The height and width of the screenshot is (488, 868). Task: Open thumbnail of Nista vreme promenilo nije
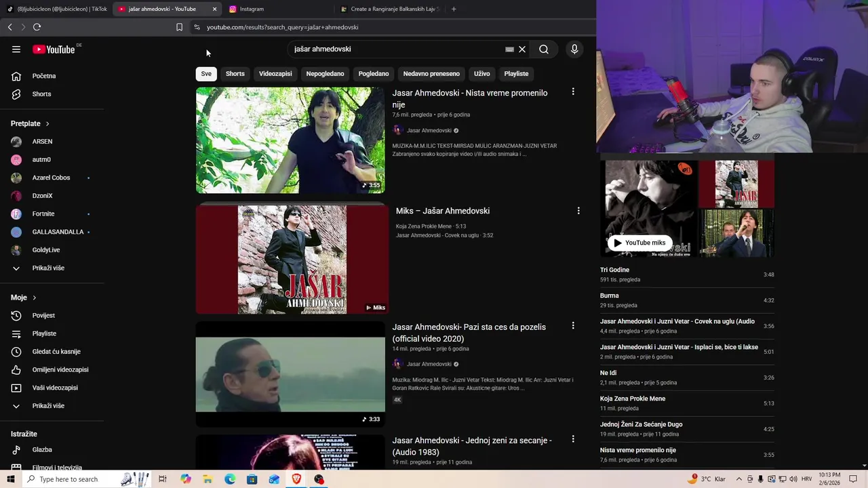pyautogui.click(x=290, y=140)
